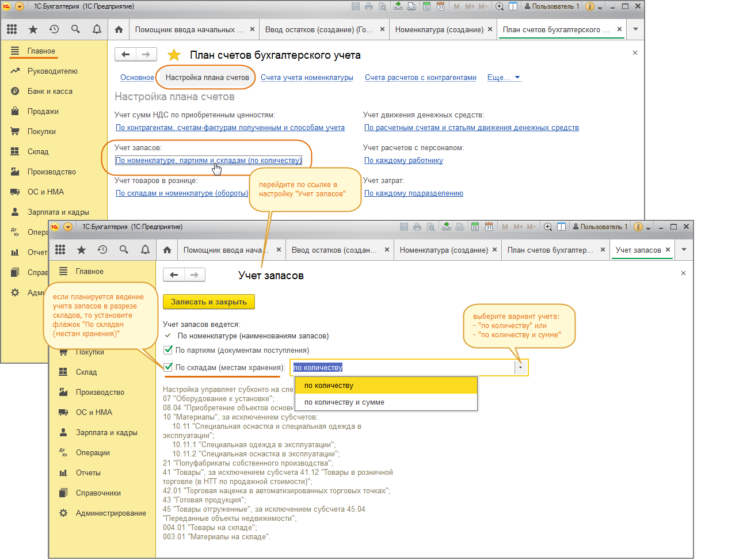Click the 'по количеству' input field

[403, 367]
